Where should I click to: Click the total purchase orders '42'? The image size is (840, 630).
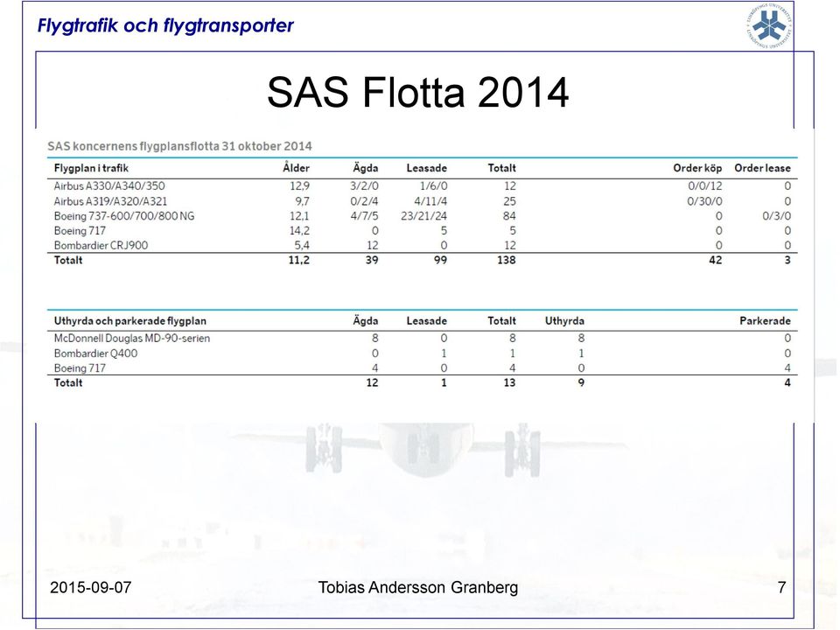(x=715, y=261)
